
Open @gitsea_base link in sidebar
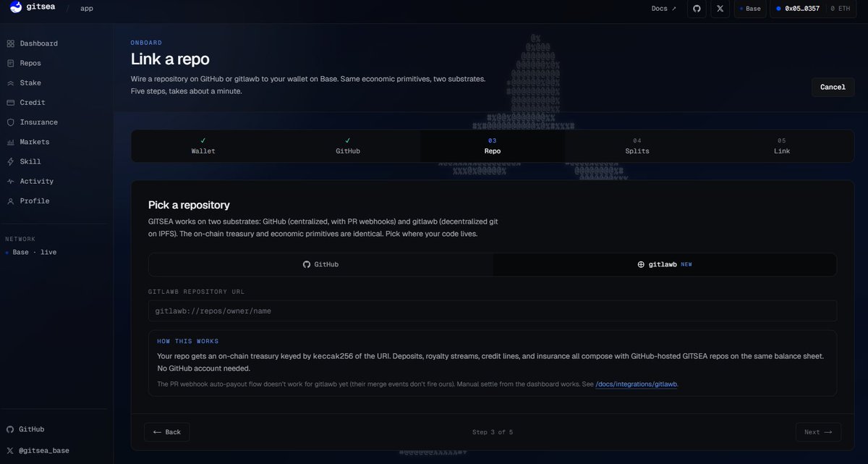(44, 450)
